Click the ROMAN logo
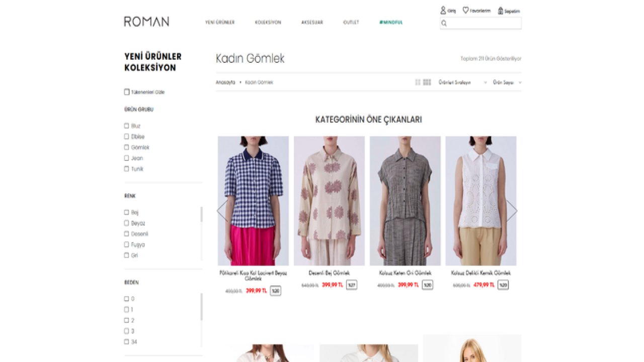The image size is (644, 362). (x=146, y=22)
